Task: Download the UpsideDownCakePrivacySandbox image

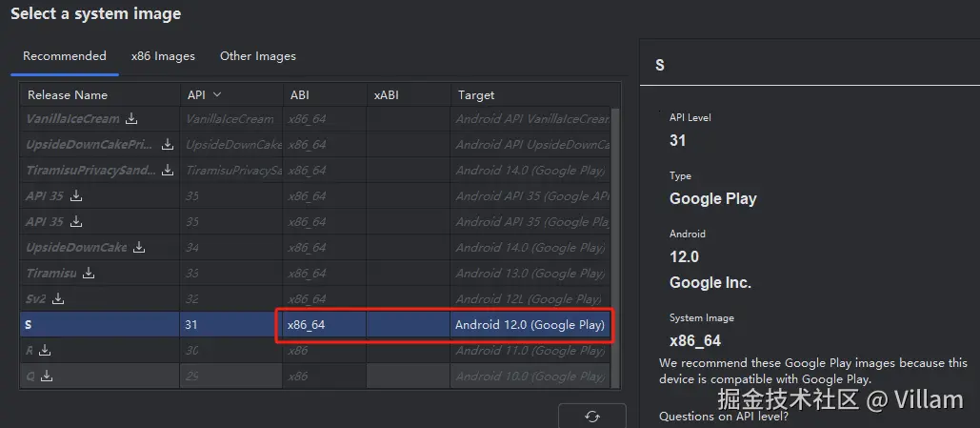Action: pos(168,145)
